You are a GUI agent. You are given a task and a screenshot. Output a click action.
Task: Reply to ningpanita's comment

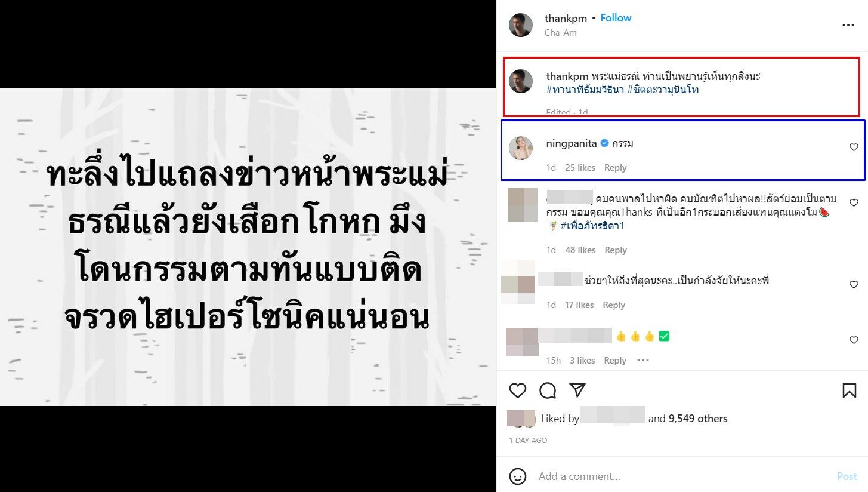(615, 168)
